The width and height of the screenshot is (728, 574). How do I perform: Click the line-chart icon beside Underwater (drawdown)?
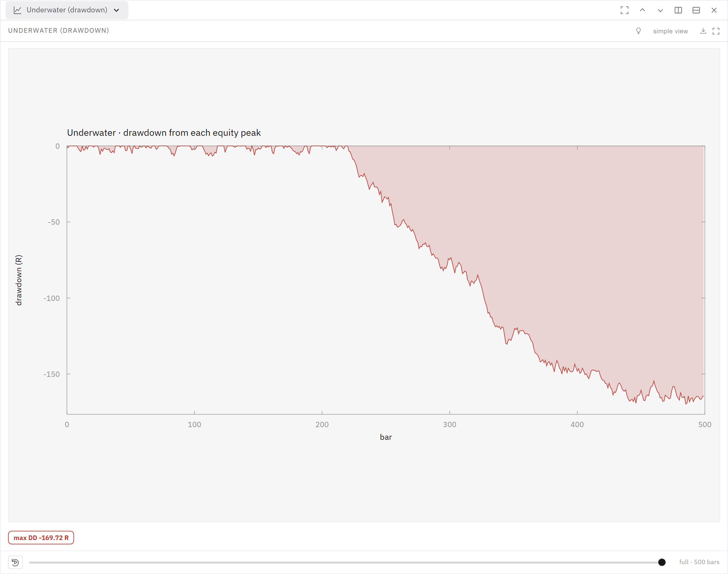tap(18, 10)
